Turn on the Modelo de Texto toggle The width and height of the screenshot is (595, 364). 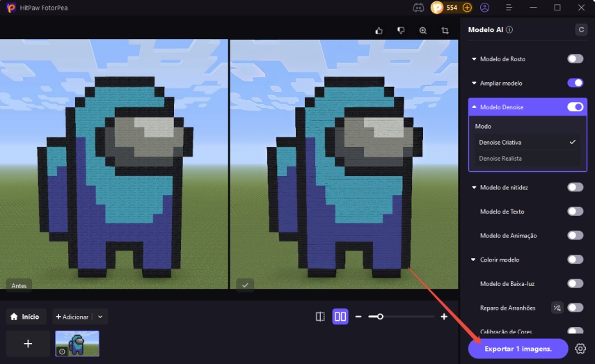point(576,212)
